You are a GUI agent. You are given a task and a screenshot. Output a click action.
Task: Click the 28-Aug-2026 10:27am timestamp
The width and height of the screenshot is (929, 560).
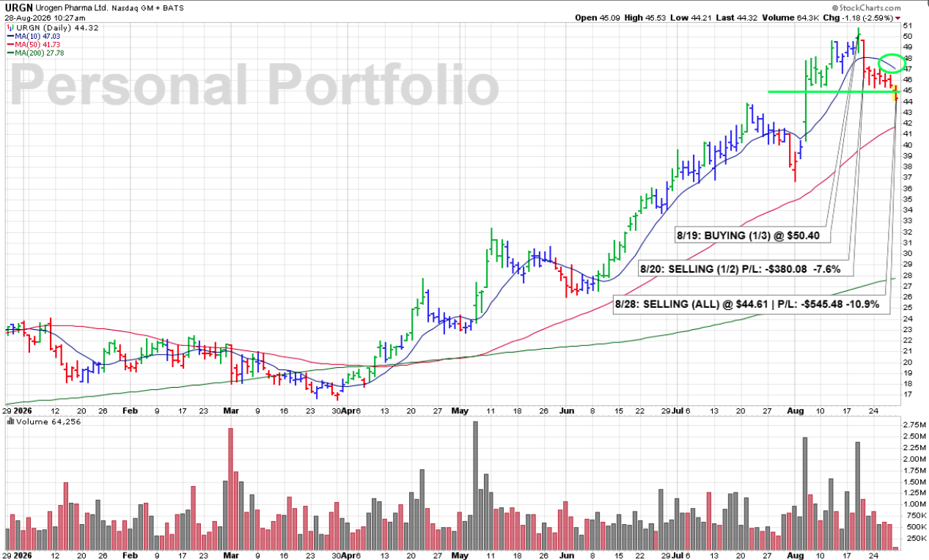pyautogui.click(x=44, y=18)
